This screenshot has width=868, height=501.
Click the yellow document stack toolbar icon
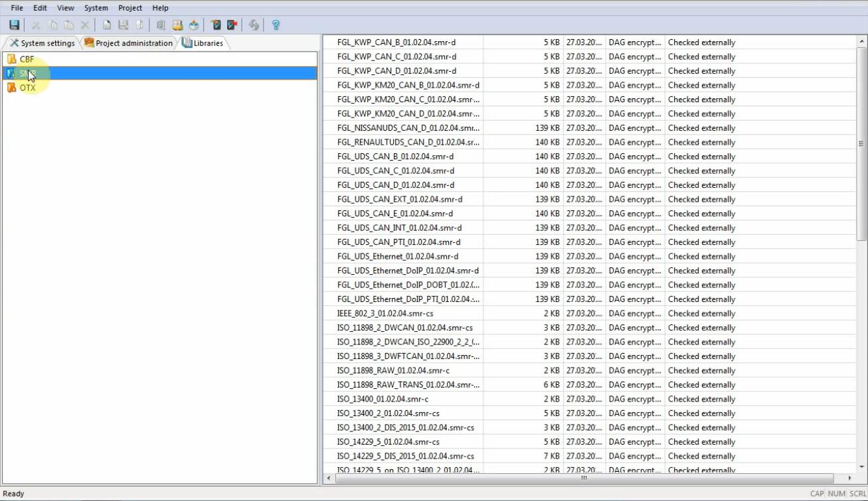[x=177, y=25]
